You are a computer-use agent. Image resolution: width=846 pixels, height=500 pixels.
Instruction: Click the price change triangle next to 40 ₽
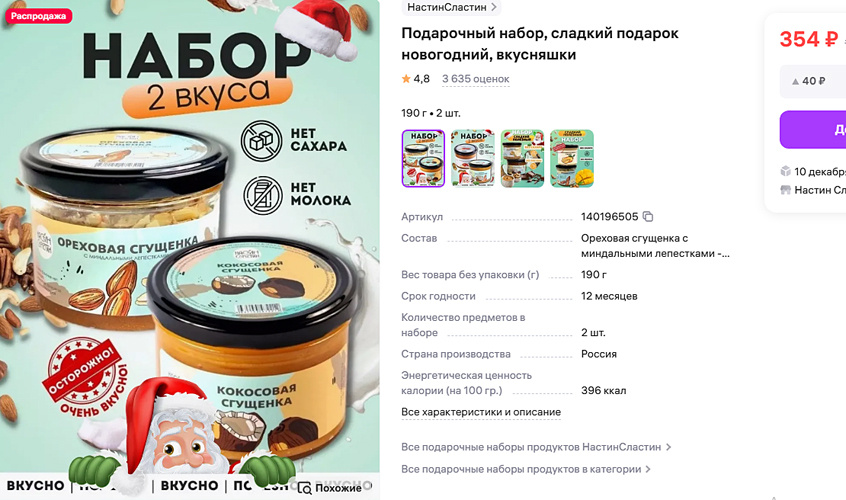point(795,81)
